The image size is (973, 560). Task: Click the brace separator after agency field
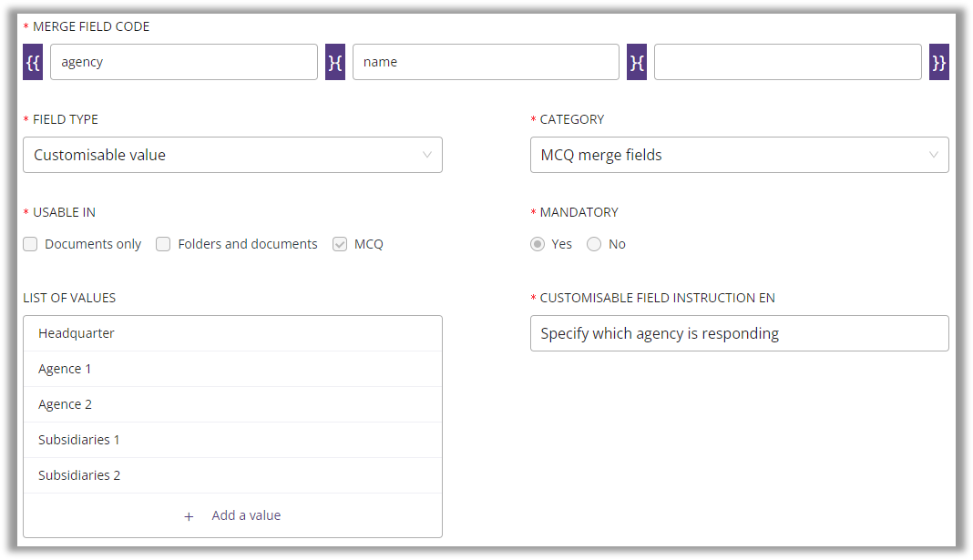(x=335, y=62)
